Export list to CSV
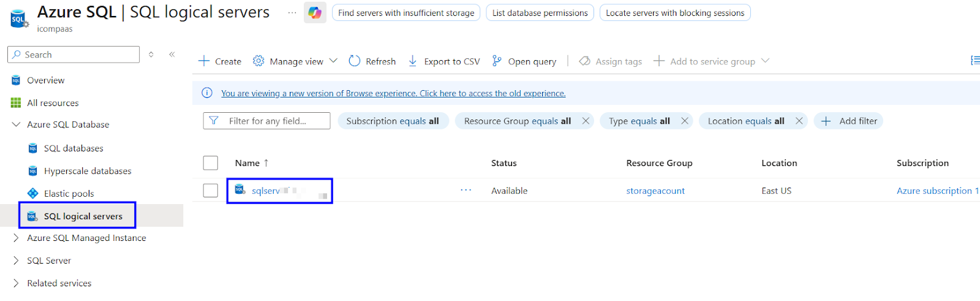 (444, 61)
